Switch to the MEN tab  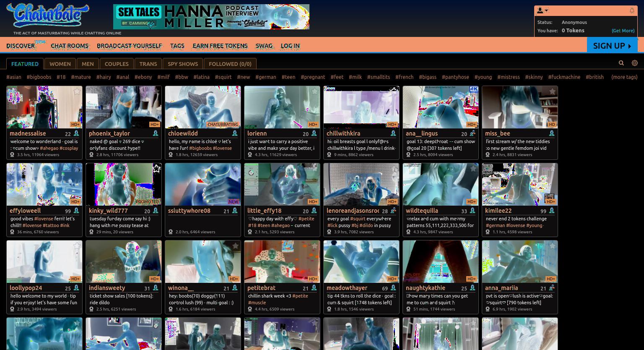(88, 64)
